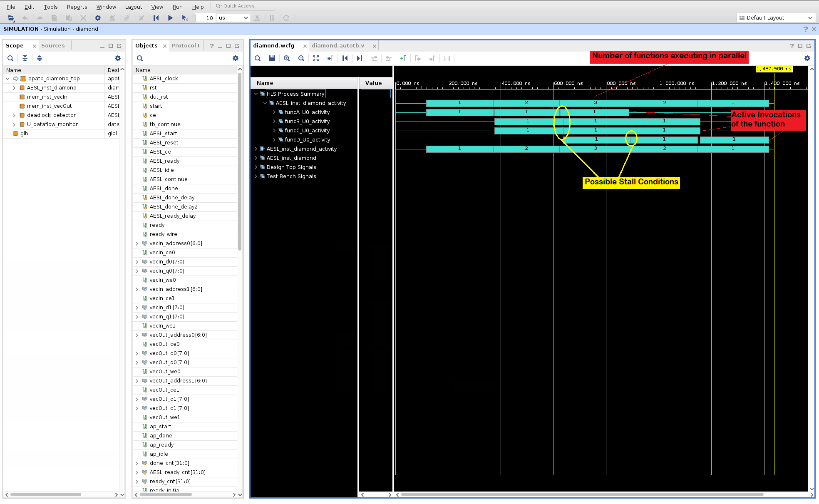The width and height of the screenshot is (819, 504).
Task: Expand the deadlock_detector scope
Action: [14, 115]
